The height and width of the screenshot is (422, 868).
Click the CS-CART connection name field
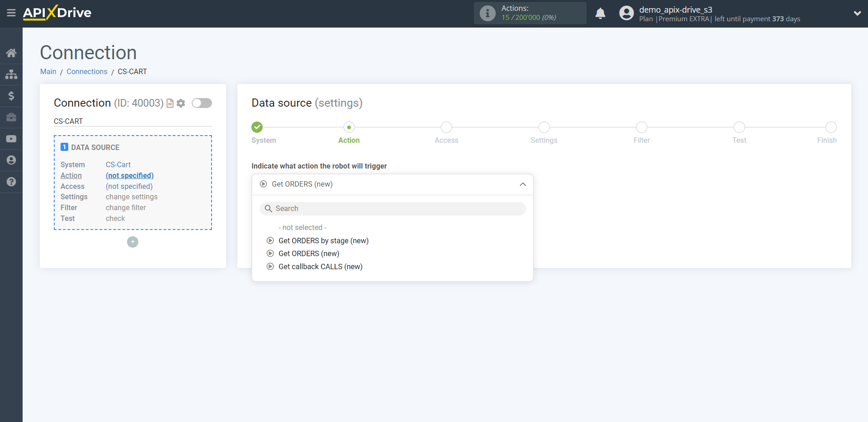pos(133,121)
